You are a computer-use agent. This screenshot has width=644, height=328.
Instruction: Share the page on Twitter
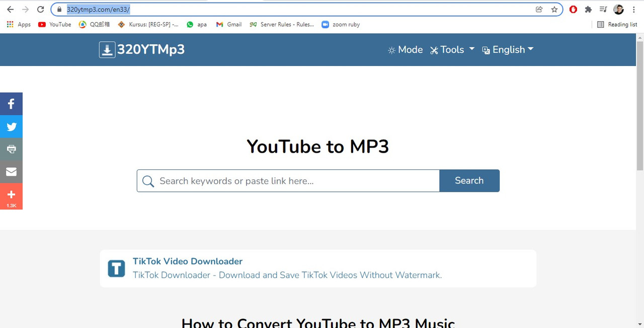(11, 126)
